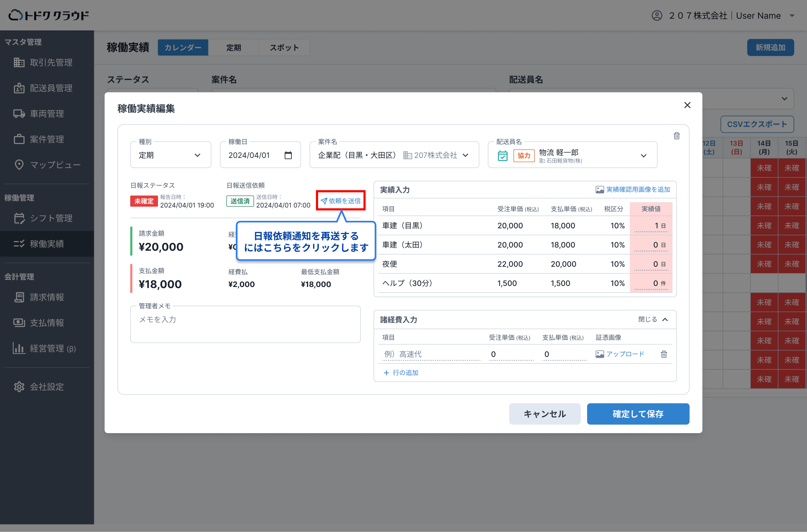This screenshot has height=532, width=807.
Task: Click expense item name field 例）高速代
Action: click(431, 354)
